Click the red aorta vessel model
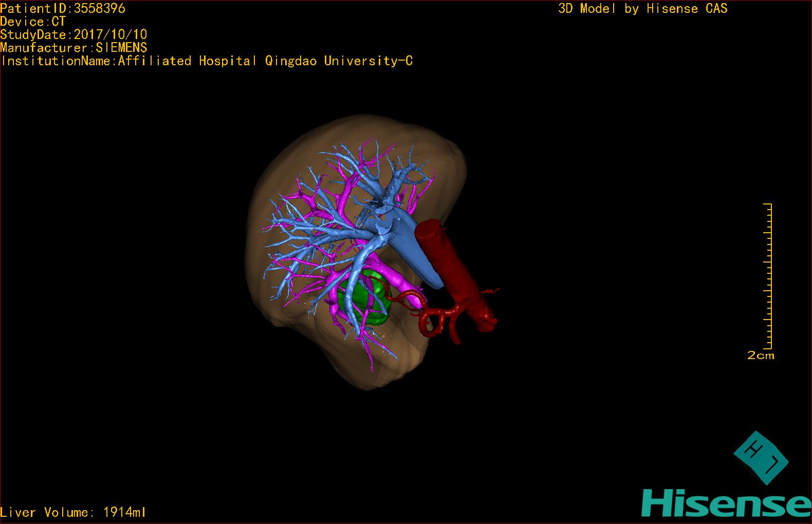The width and height of the screenshot is (812, 524). (x=455, y=275)
